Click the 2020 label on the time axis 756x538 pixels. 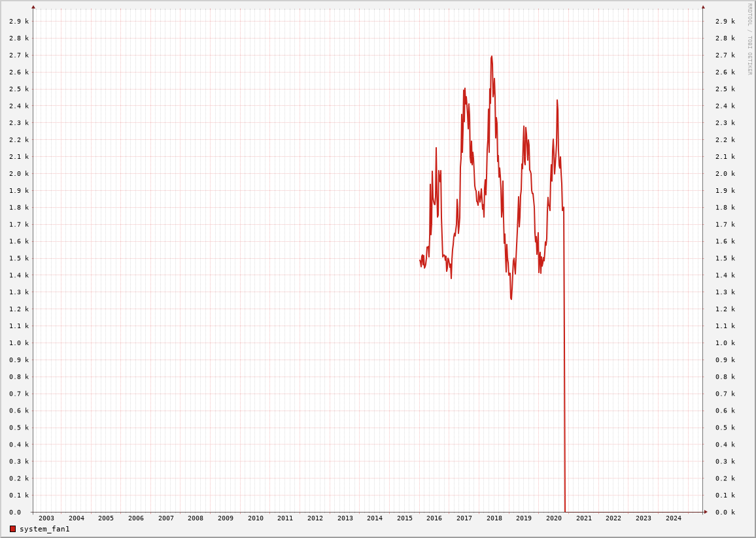pos(554,518)
